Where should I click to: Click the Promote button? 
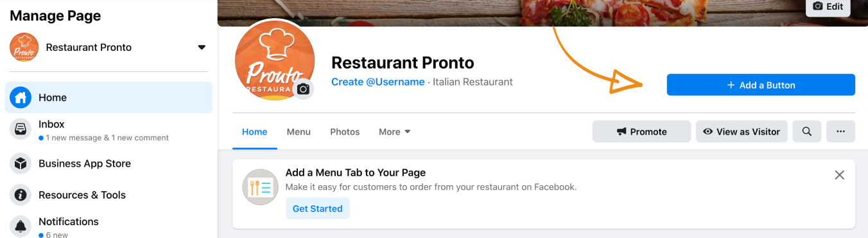coord(641,131)
